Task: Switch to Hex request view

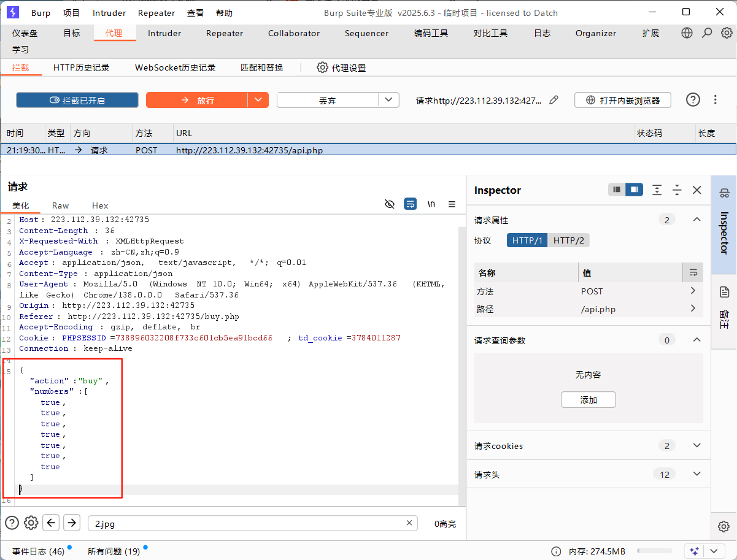Action: (x=100, y=205)
